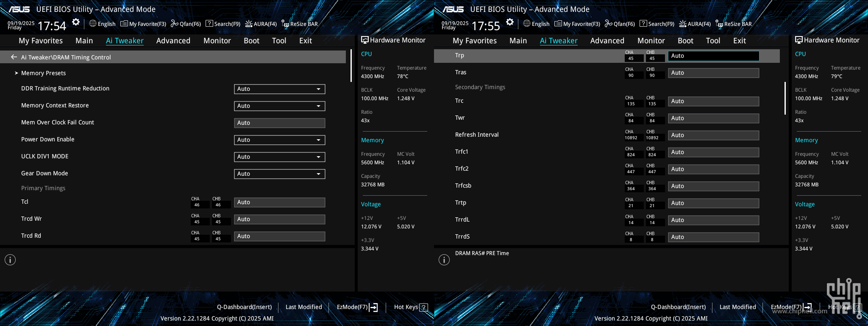The image size is (868, 326).
Task: Click ReSize BAR icon in right screen
Action: 734,24
